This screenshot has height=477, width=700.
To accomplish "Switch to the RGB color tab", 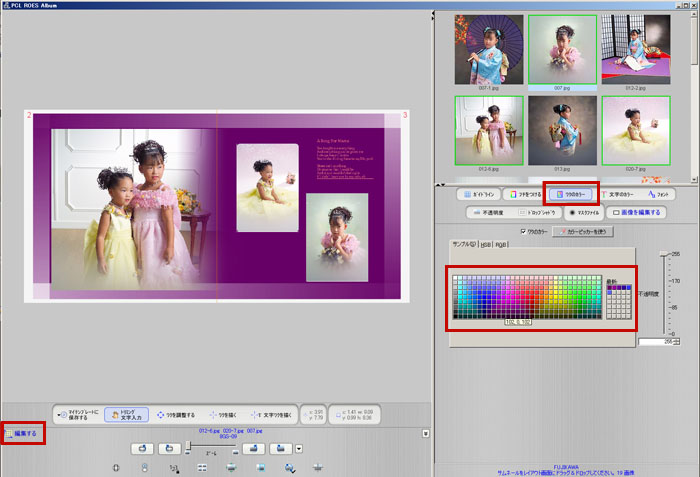I will pos(501,244).
